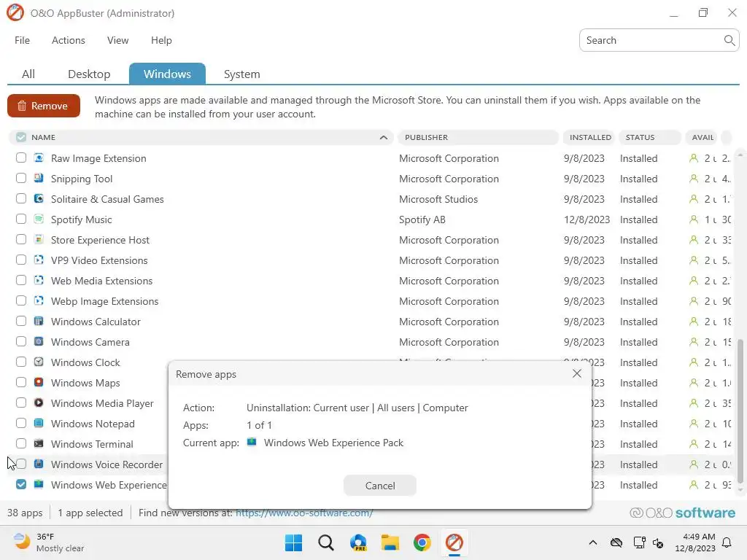Open the Help menu
The height and width of the screenshot is (560, 747).
click(161, 41)
